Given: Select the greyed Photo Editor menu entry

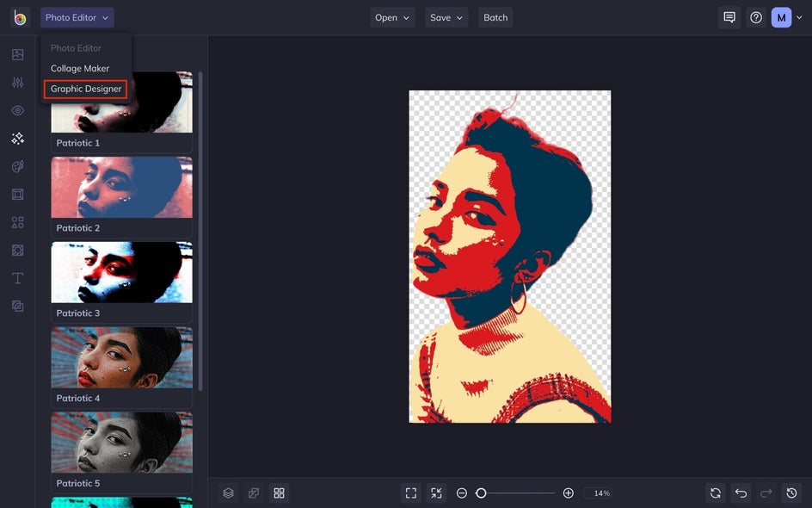Looking at the screenshot, I should coord(76,48).
